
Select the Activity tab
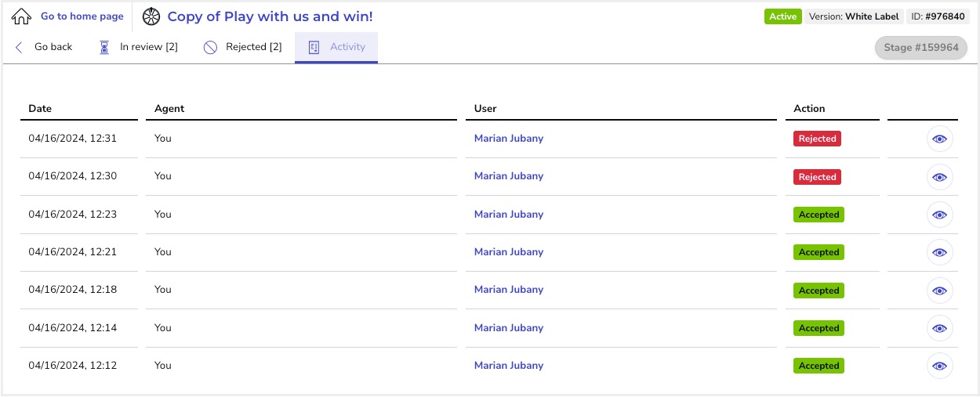(x=336, y=47)
